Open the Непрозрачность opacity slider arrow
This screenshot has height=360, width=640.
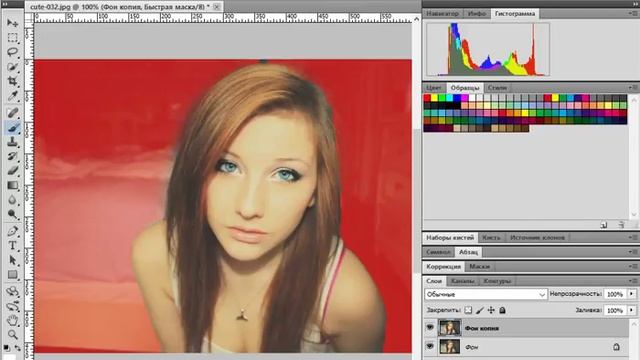coord(632,294)
